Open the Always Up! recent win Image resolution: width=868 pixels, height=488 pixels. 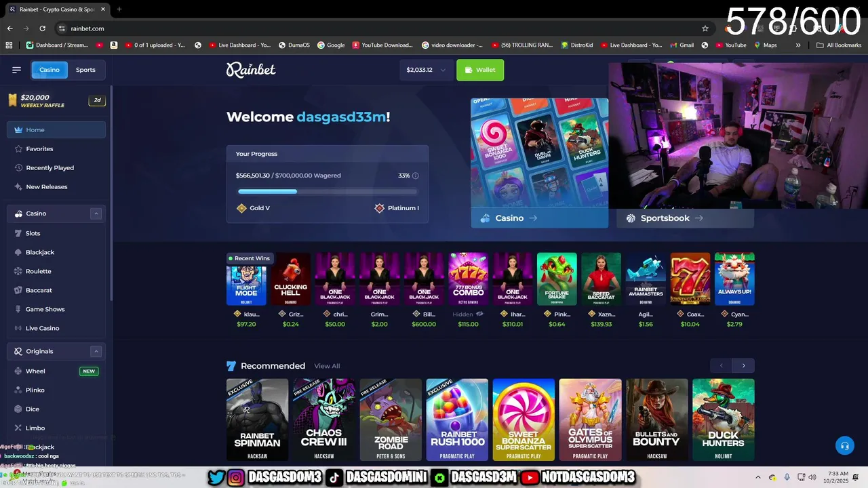pos(734,279)
